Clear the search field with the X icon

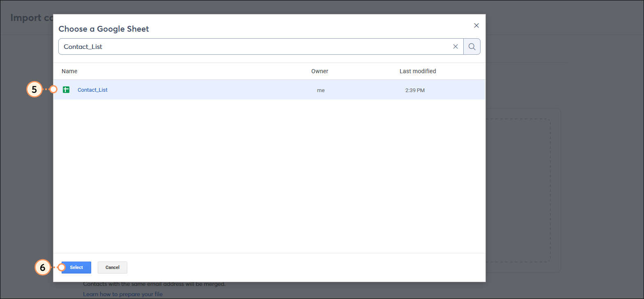pos(455,46)
